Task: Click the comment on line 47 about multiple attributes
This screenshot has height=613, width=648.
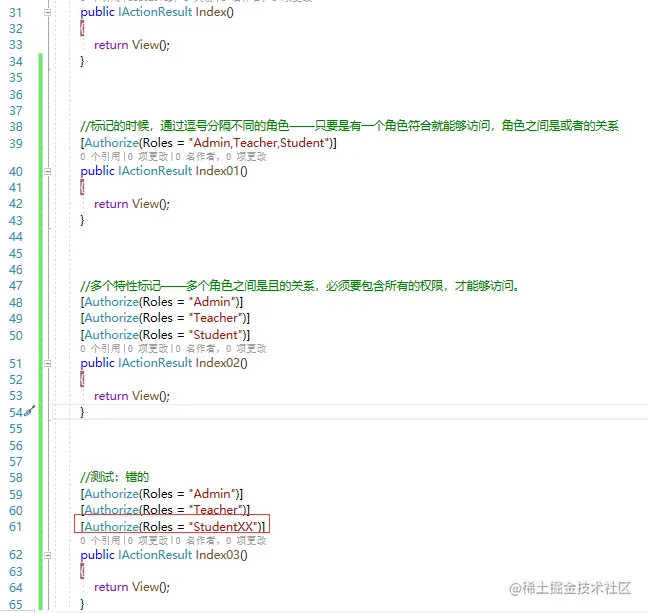Action: point(300,286)
